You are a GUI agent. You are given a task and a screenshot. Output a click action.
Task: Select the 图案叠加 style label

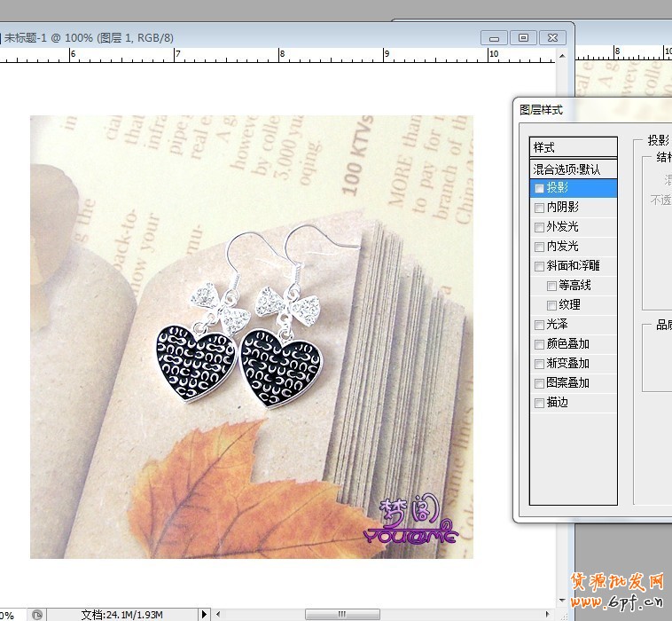point(568,382)
